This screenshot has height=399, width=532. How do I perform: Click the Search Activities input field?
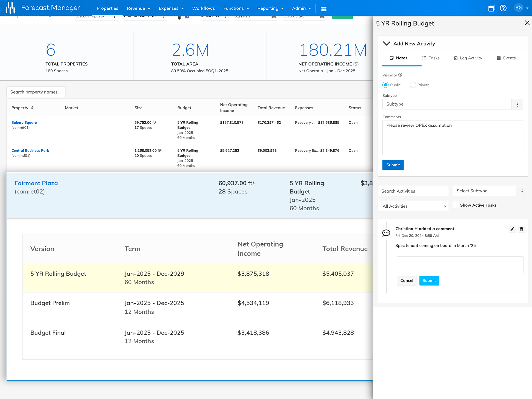[x=413, y=191]
